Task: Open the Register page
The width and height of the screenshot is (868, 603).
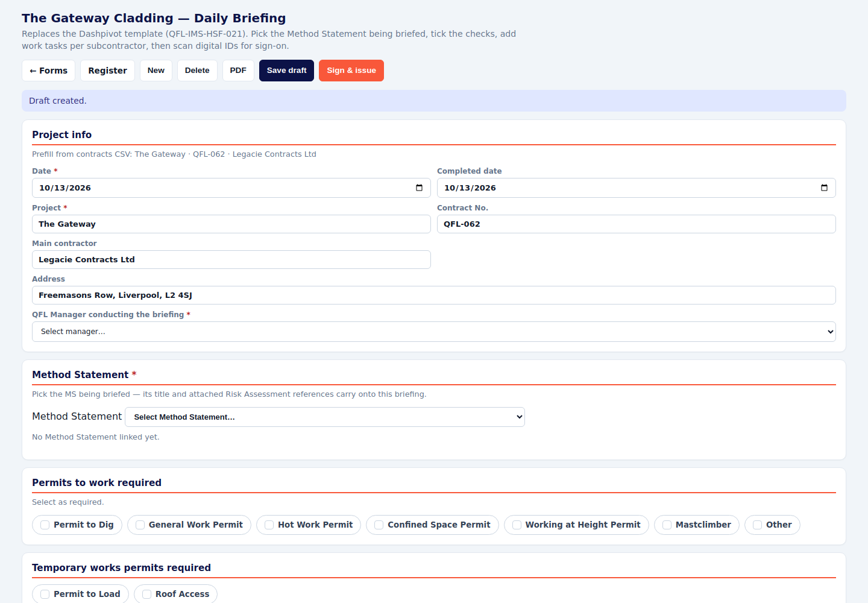Action: (107, 71)
